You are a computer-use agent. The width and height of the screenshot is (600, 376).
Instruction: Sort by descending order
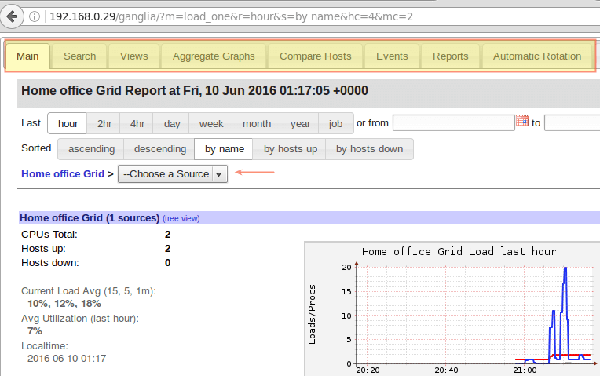click(160, 149)
